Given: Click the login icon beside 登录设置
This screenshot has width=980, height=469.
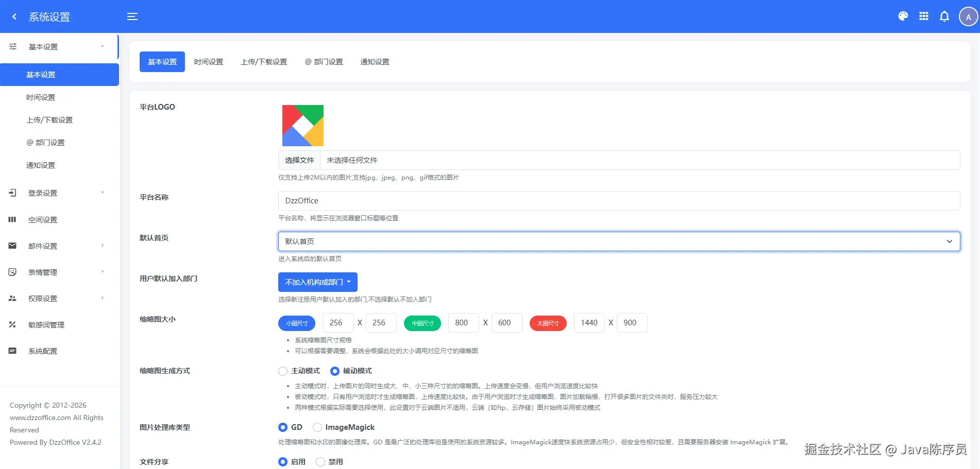Looking at the screenshot, I should click(x=13, y=193).
